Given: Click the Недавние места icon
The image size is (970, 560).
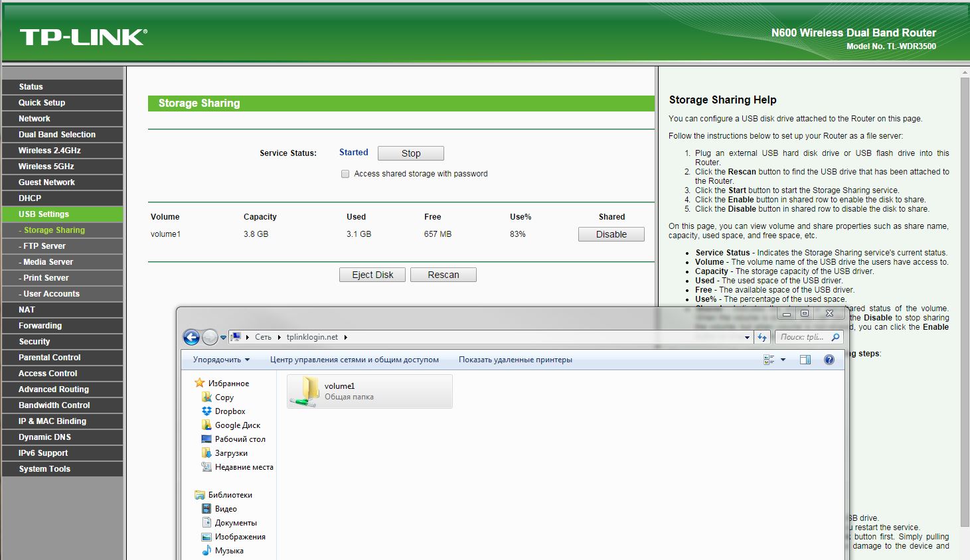Looking at the screenshot, I should [206, 466].
